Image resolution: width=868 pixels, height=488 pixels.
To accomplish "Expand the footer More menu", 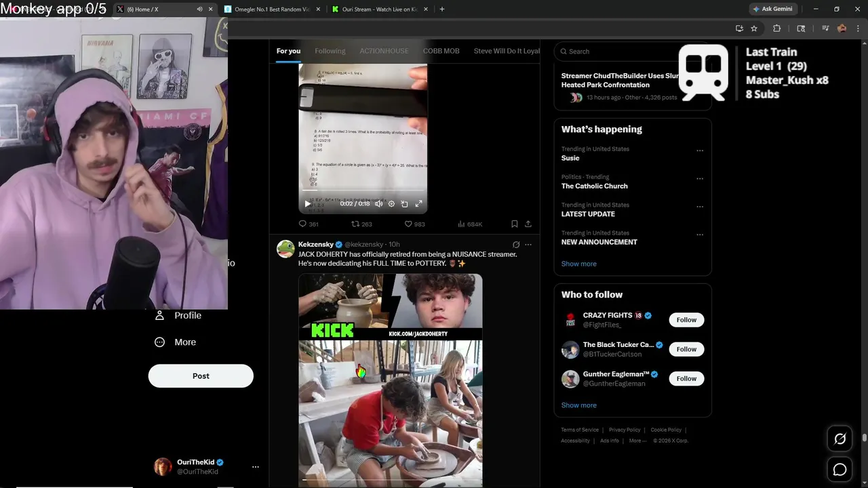I will (x=637, y=441).
